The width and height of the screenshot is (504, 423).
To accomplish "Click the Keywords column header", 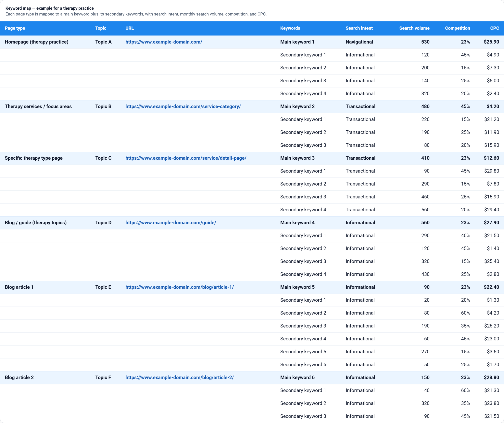I will coord(290,28).
